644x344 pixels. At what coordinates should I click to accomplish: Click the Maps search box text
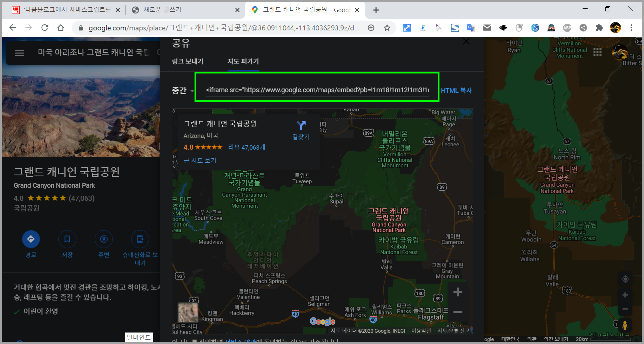[93, 52]
